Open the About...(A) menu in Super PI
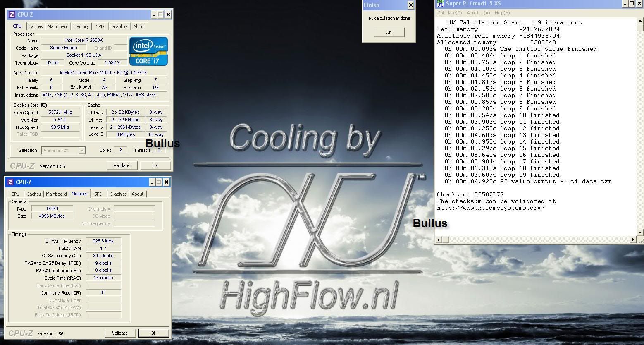644x345 pixels. [x=478, y=13]
